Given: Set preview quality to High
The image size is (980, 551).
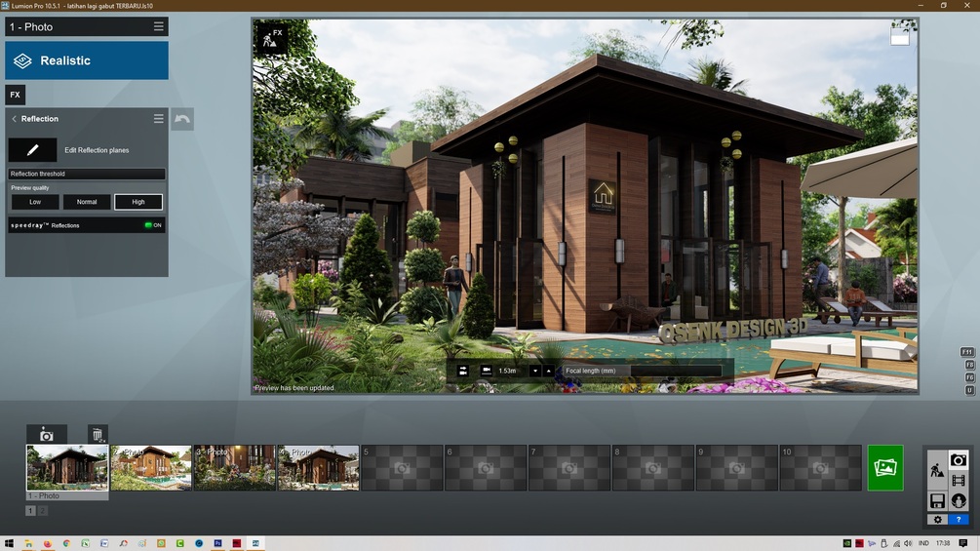Looking at the screenshot, I should [138, 202].
